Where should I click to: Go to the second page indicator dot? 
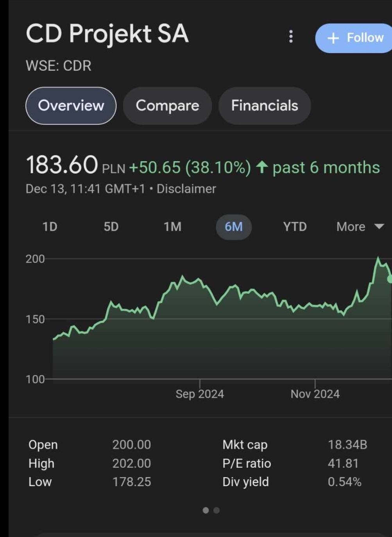click(x=217, y=510)
